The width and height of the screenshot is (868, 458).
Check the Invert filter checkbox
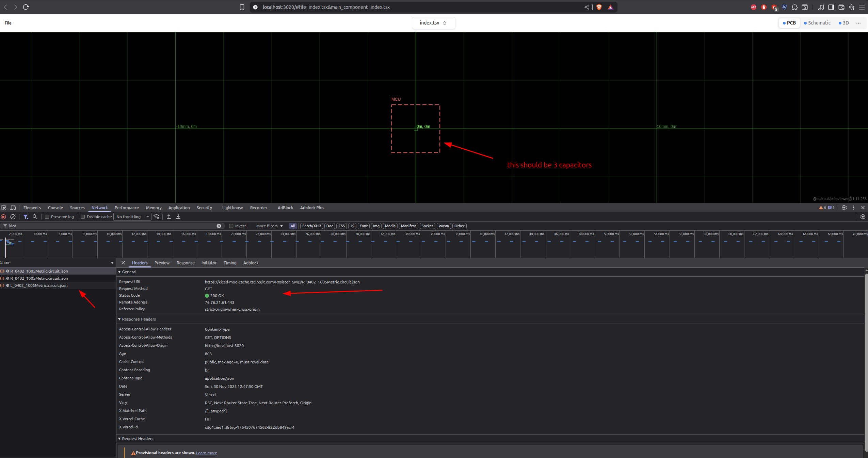[x=231, y=226]
